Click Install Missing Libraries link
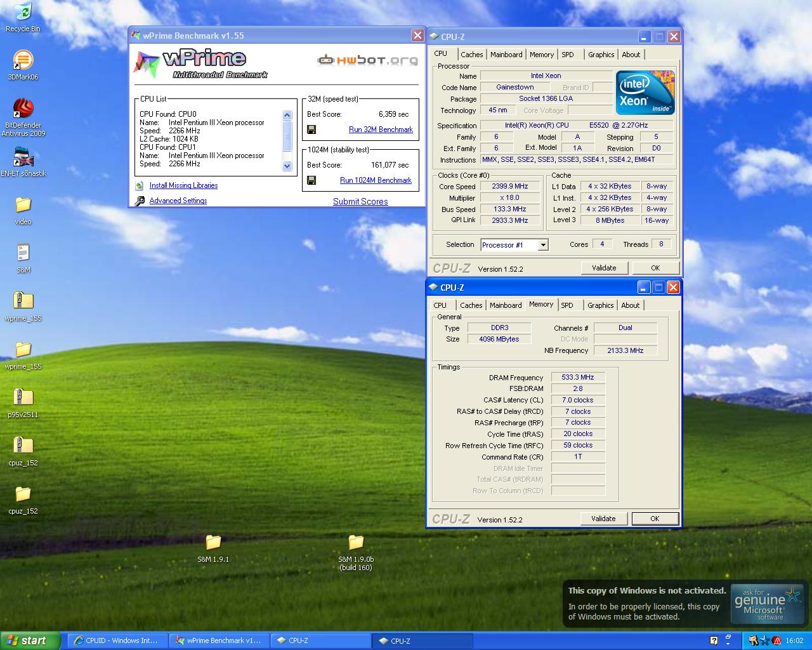The image size is (812, 650). coord(183,185)
